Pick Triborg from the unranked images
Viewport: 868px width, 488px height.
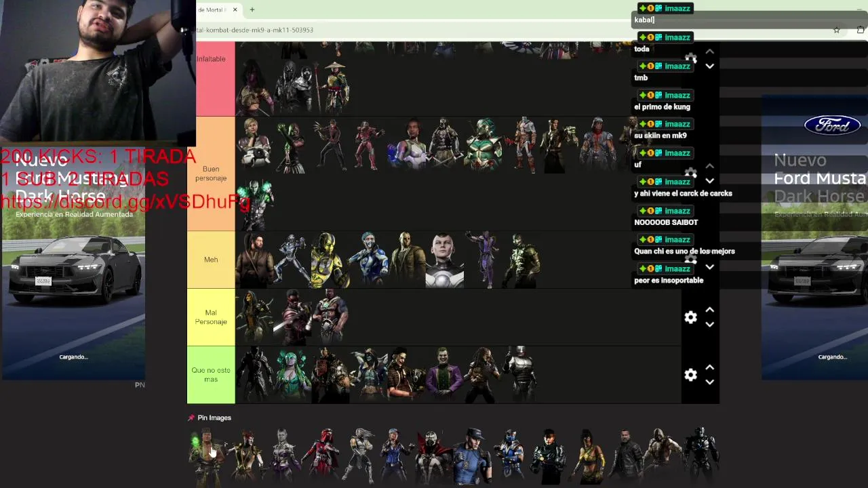tap(701, 455)
